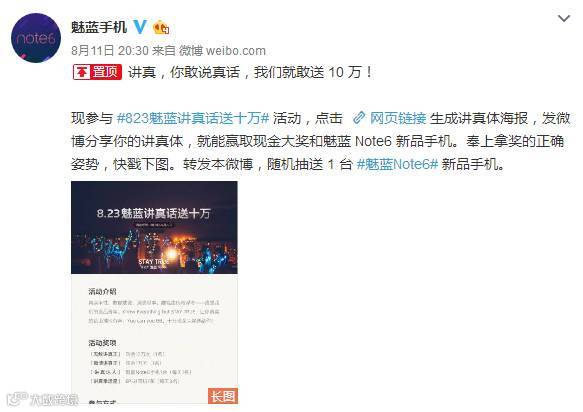Open the 网页链接 web link
The width and height of the screenshot is (583, 412).
(x=398, y=118)
